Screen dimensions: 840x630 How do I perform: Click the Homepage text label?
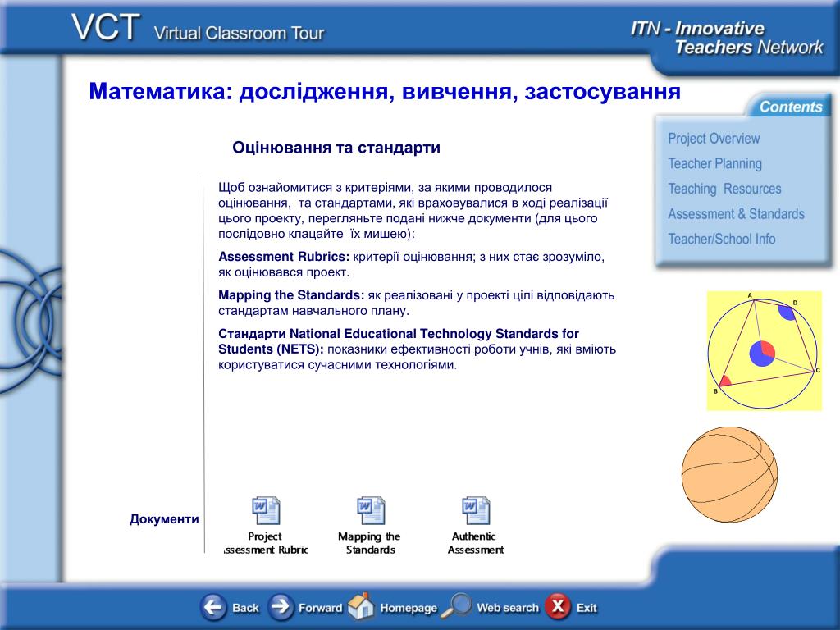409,608
